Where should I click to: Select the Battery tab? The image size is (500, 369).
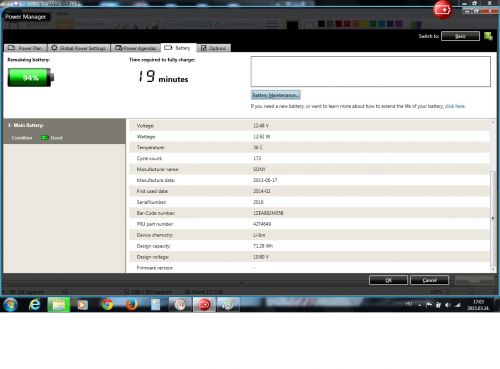178,48
